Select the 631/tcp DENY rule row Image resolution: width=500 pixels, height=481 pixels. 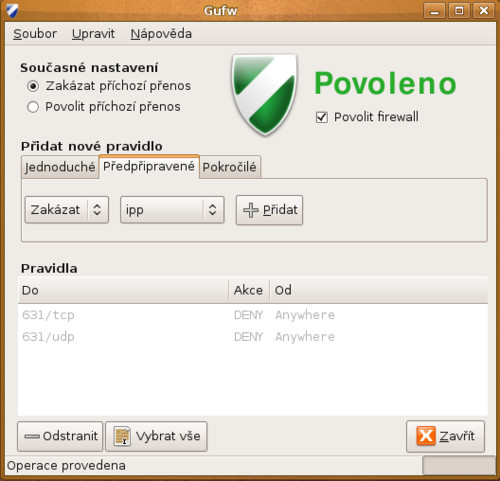coord(253,315)
